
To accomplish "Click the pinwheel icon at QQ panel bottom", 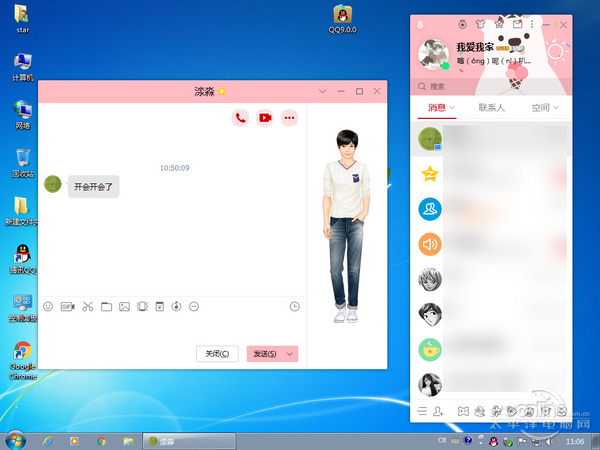I will (496, 411).
